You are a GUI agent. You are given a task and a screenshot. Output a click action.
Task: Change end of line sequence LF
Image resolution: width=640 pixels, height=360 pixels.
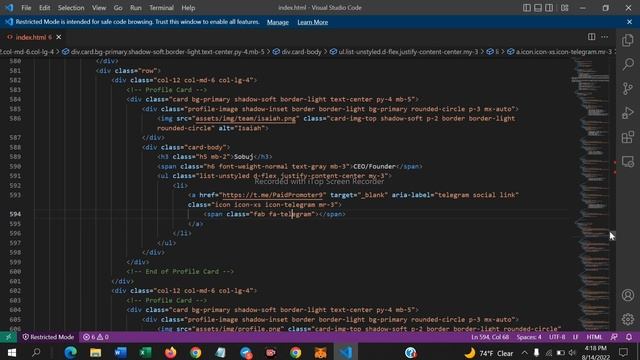pos(576,337)
